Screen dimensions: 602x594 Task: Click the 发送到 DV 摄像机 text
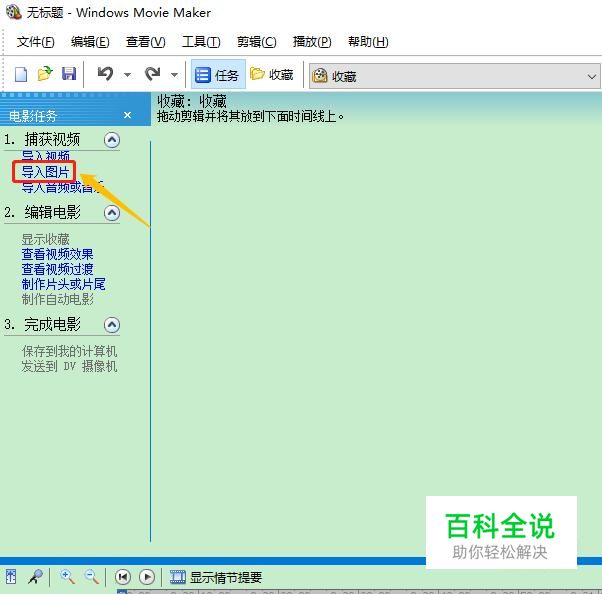coord(69,366)
